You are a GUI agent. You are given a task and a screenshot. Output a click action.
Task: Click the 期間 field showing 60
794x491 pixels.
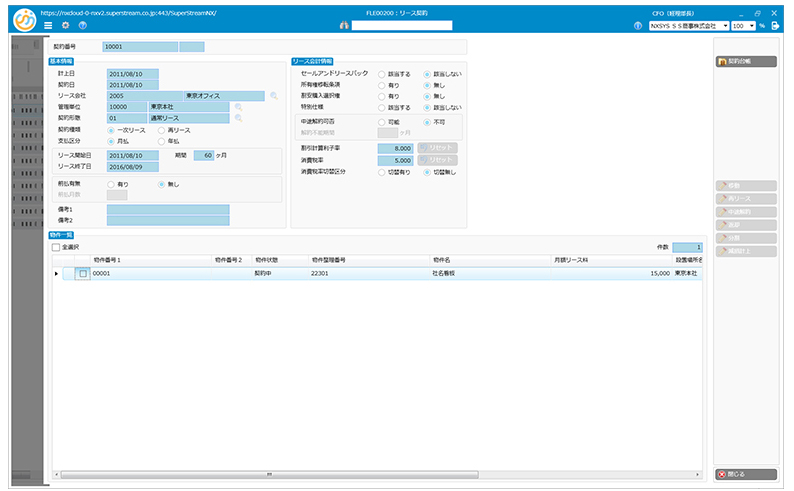pos(204,155)
